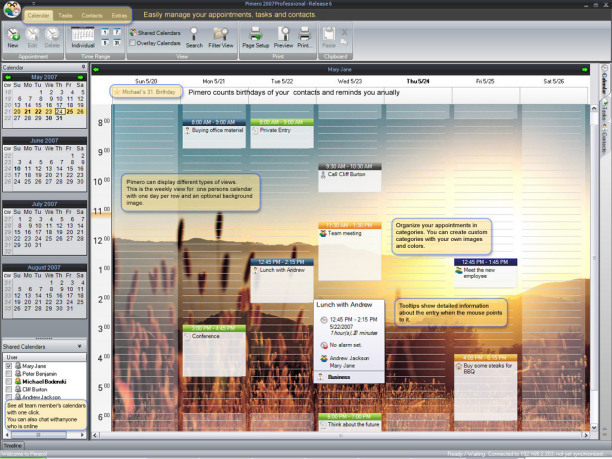Select the Private Entry appointment
The width and height of the screenshot is (612, 459).
(282, 133)
